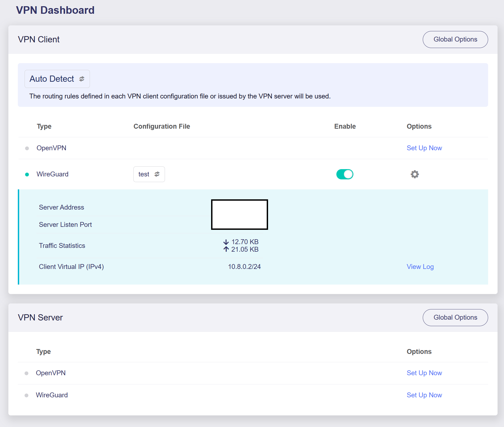Click the Configuration File column header

tap(162, 126)
